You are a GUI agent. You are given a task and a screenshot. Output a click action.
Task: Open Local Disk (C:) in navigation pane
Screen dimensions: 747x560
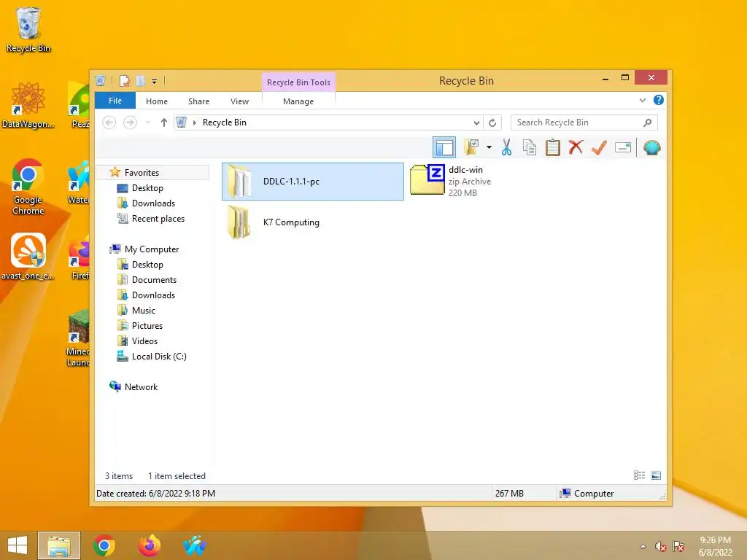click(158, 356)
